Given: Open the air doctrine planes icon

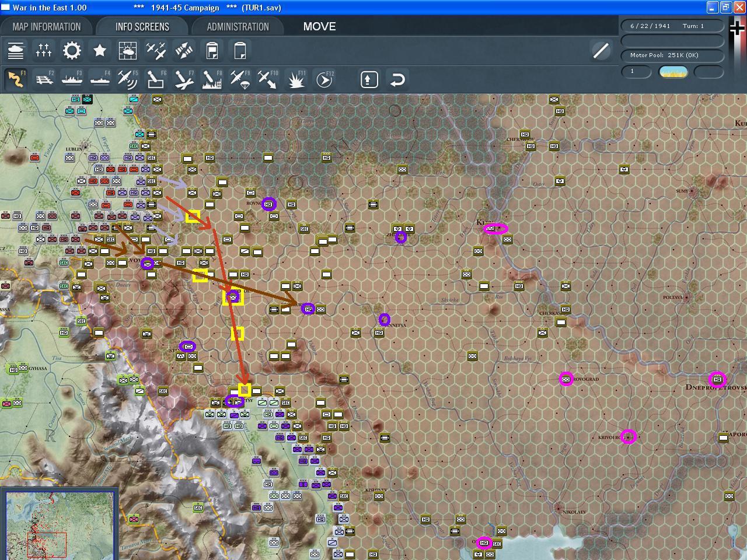Looking at the screenshot, I should (x=156, y=51).
